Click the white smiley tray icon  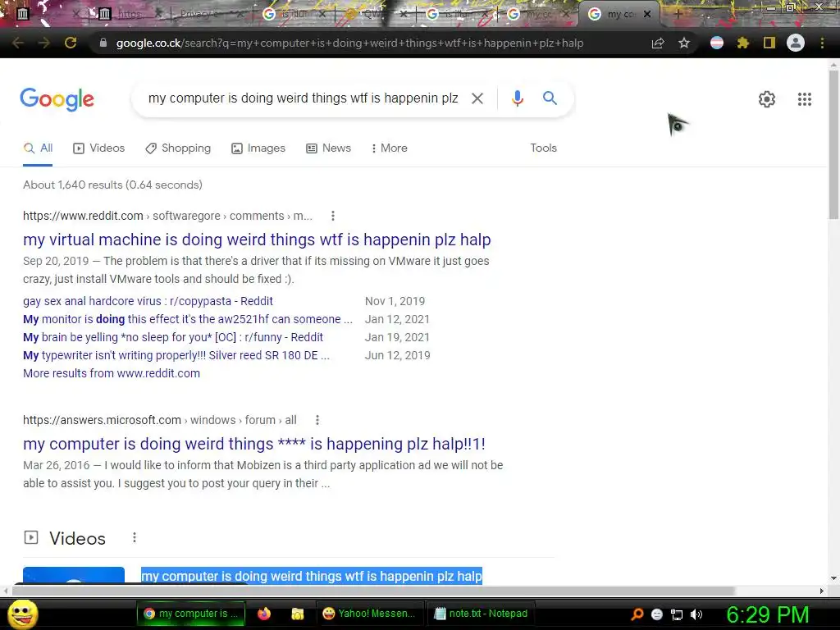[x=657, y=614]
